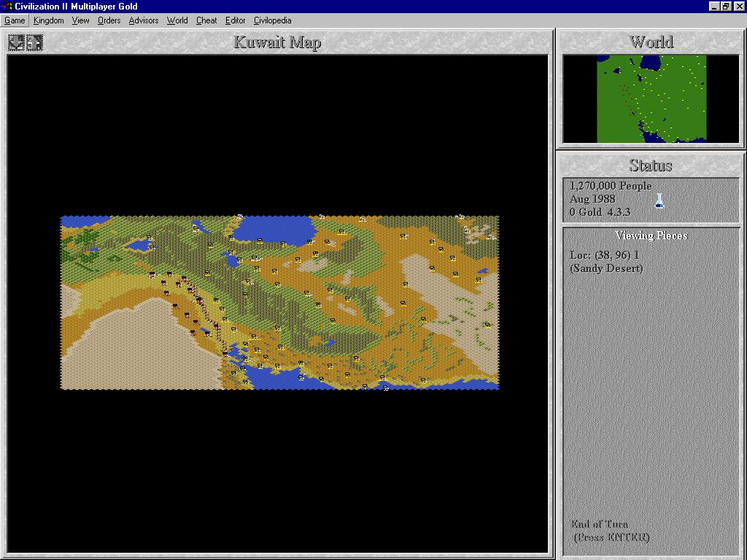
Task: Click the End of Turn prompt text
Action: [x=610, y=531]
